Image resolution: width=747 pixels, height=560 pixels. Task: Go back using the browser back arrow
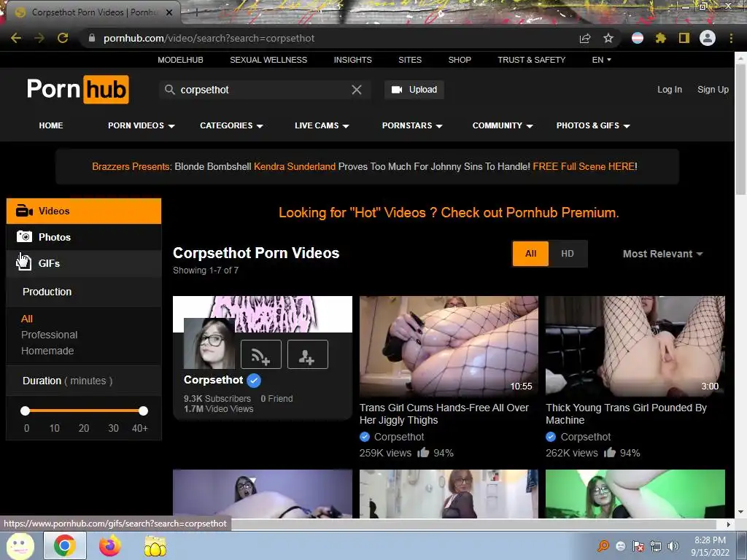coord(16,38)
